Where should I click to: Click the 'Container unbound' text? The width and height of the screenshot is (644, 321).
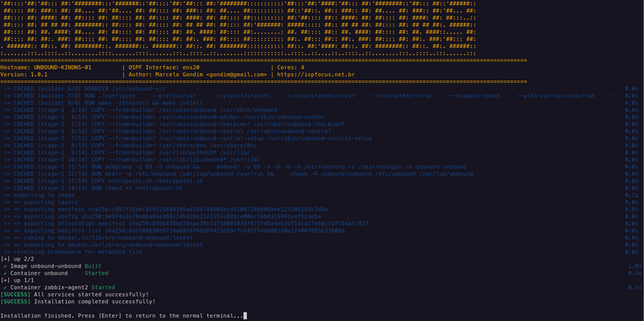pyautogui.click(x=39, y=274)
